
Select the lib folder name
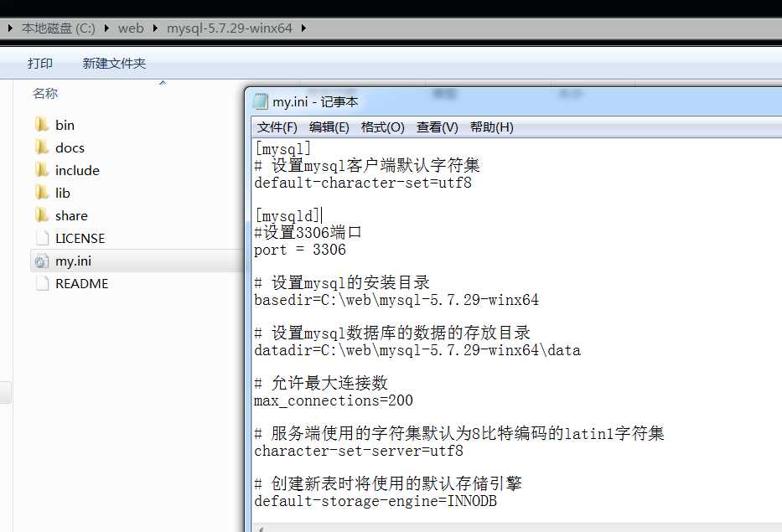point(62,193)
